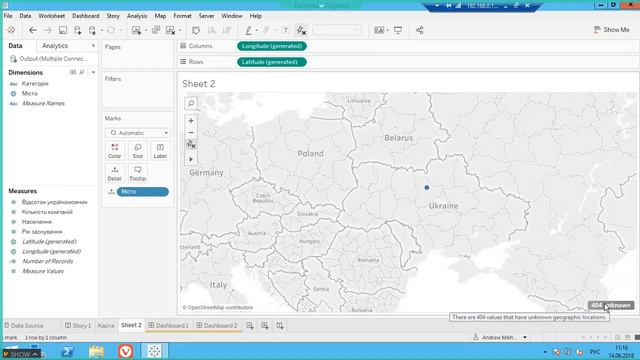The image size is (640, 360).
Task: Click the New Dashboard icon beside sheet tabs
Action: [265, 326]
